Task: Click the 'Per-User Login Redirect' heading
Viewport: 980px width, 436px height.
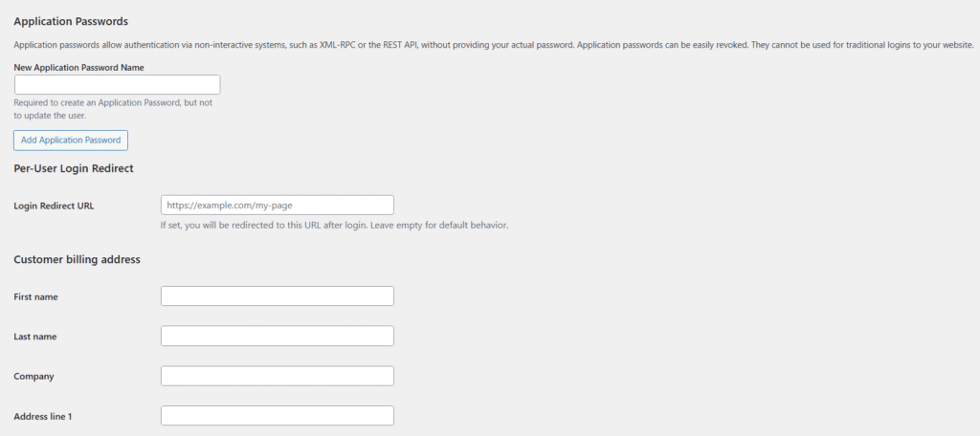Action: (x=73, y=168)
